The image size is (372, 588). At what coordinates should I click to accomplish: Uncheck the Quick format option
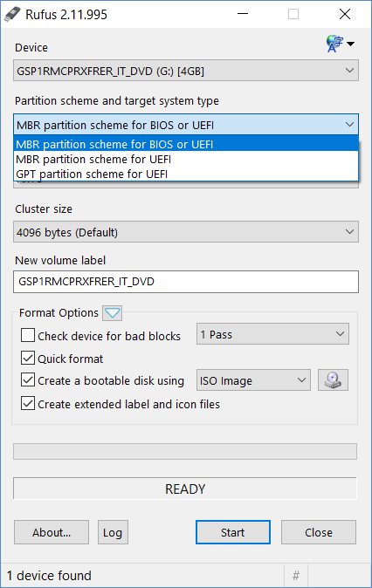(28, 359)
